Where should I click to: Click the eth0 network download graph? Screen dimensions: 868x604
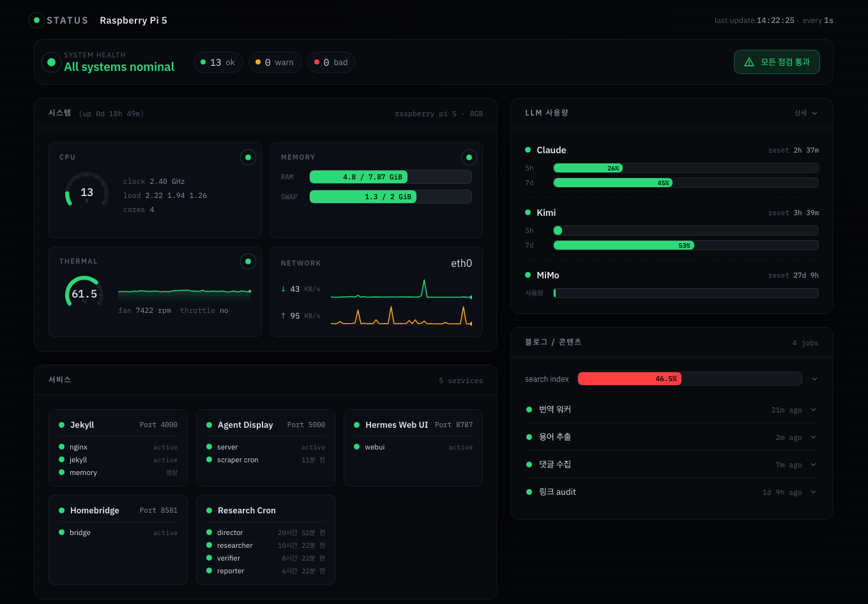(x=401, y=289)
